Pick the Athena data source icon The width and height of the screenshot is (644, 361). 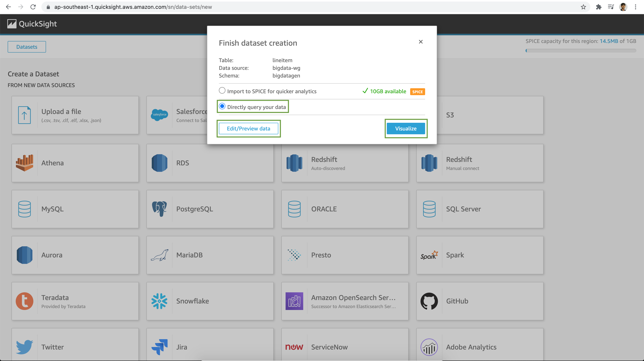click(25, 163)
